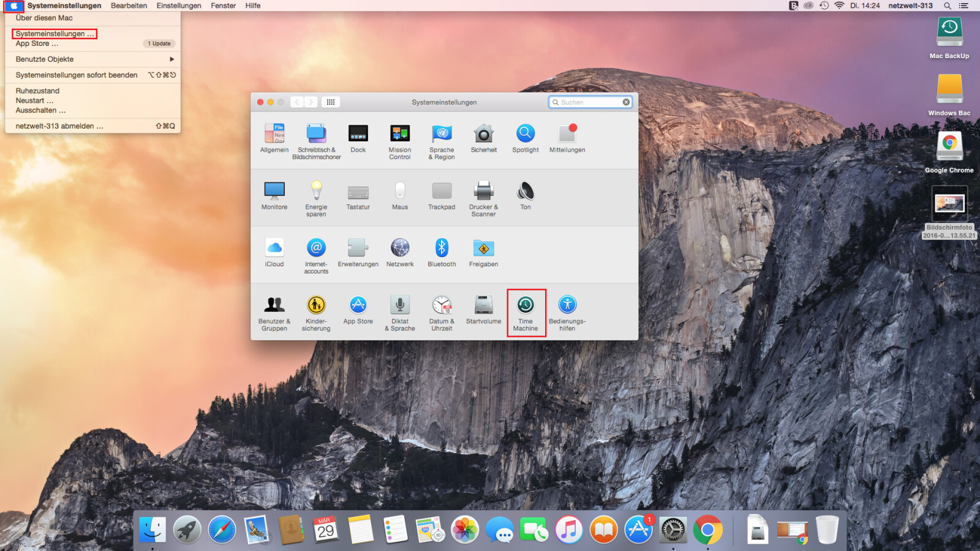Click Neustart in the Apple menu

click(34, 100)
